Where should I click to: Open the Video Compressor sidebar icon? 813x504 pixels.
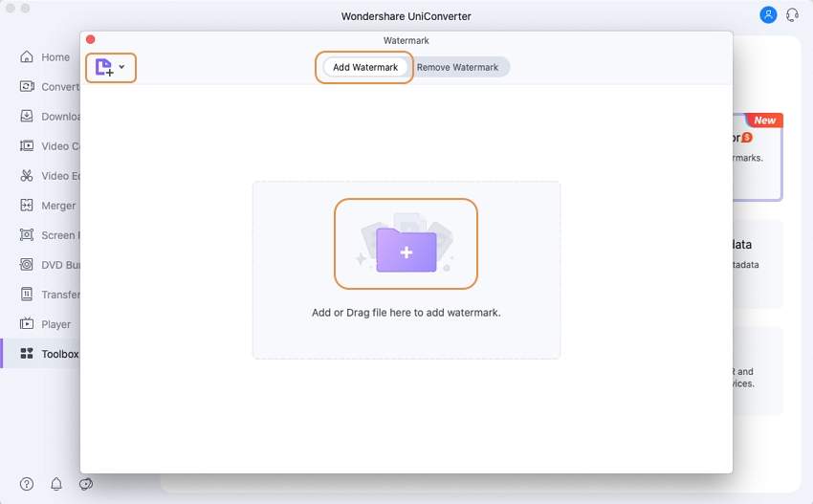click(x=27, y=146)
